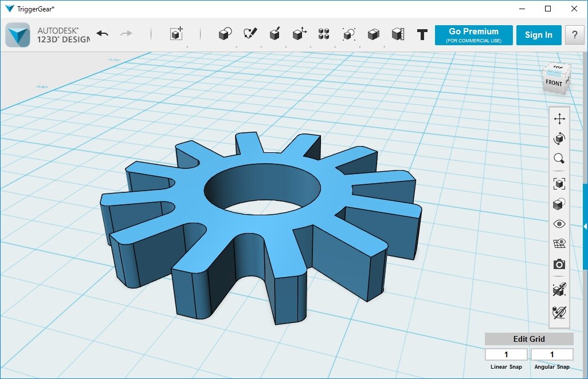Select the Measure tool
This screenshot has height=379, width=588.
(x=398, y=34)
